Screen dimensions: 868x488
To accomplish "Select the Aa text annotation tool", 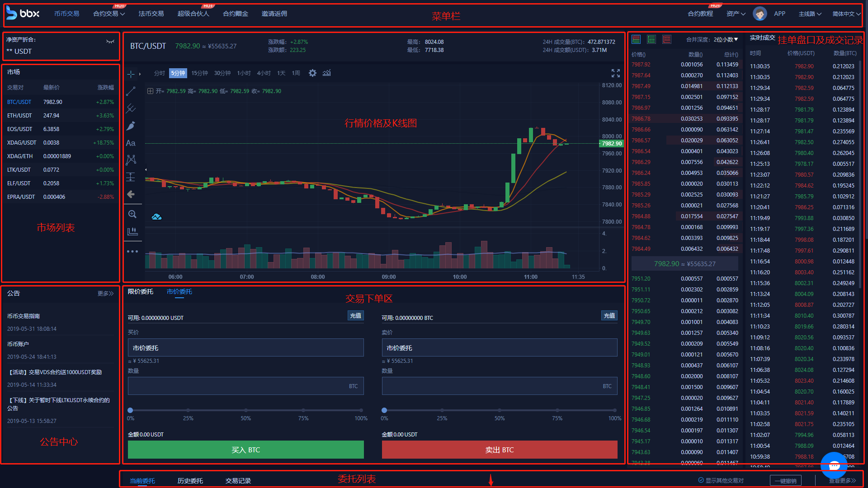I will [131, 143].
